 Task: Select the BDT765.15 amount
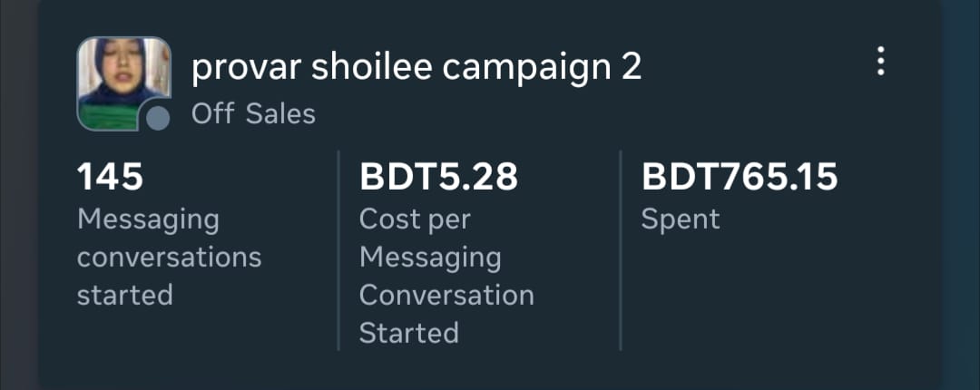(x=740, y=177)
